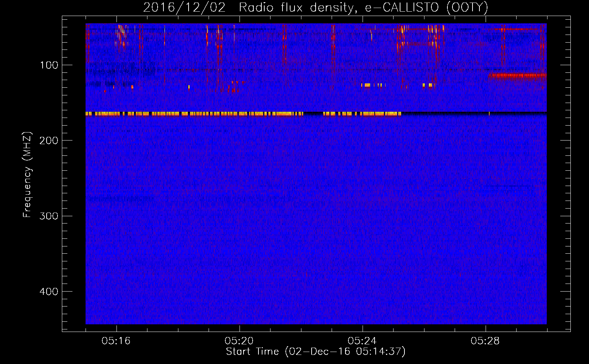This screenshot has width=589, height=364.
Task: Click the 100 frequency tick label
Action: tap(49, 65)
